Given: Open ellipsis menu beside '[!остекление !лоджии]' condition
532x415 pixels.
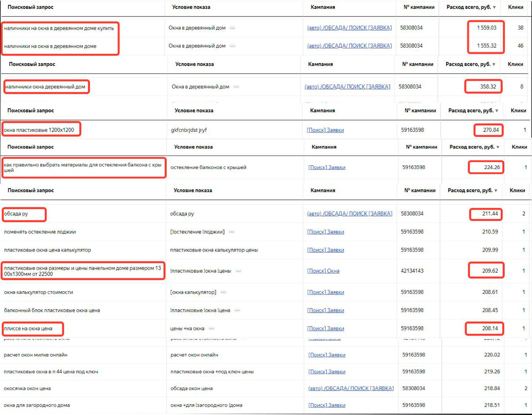Looking at the screenshot, I should point(232,232).
